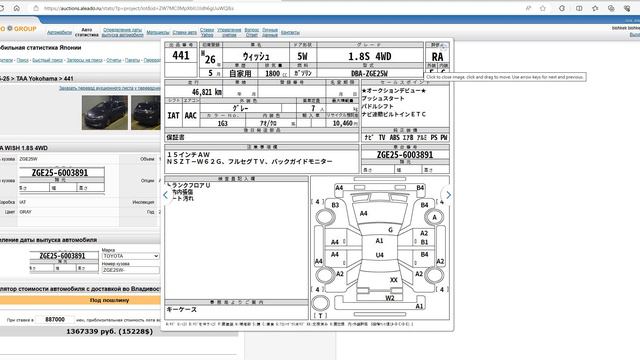Open the Вопрос Ответ navigation link

coord(251,32)
